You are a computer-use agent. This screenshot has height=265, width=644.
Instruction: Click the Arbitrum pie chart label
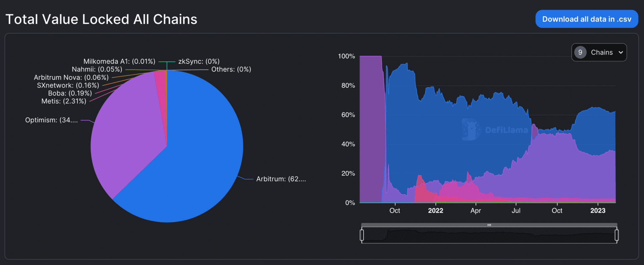tap(281, 179)
